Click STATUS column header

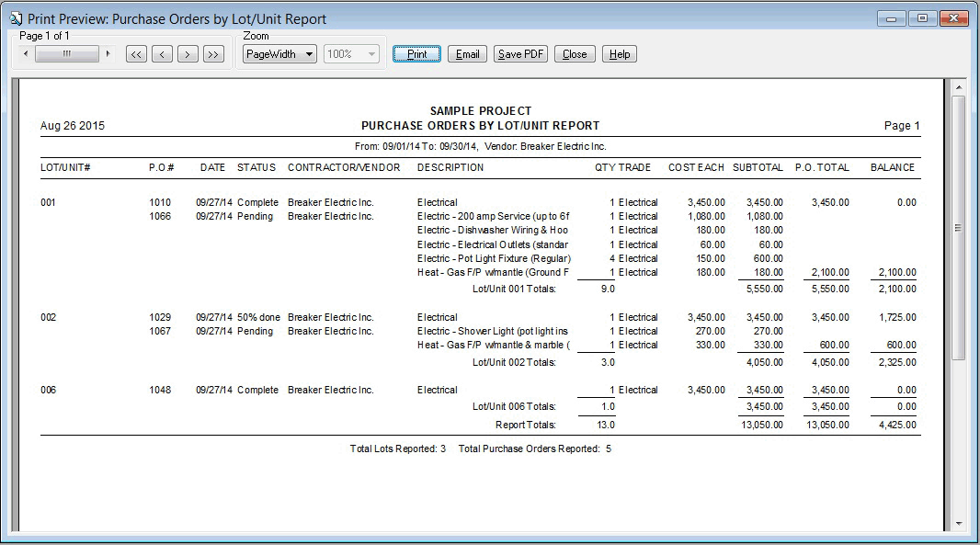[256, 167]
